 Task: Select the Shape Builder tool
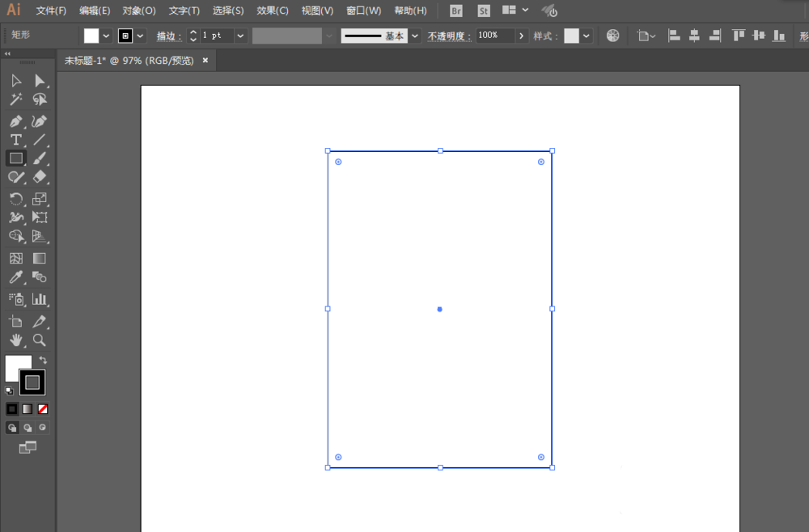point(16,236)
